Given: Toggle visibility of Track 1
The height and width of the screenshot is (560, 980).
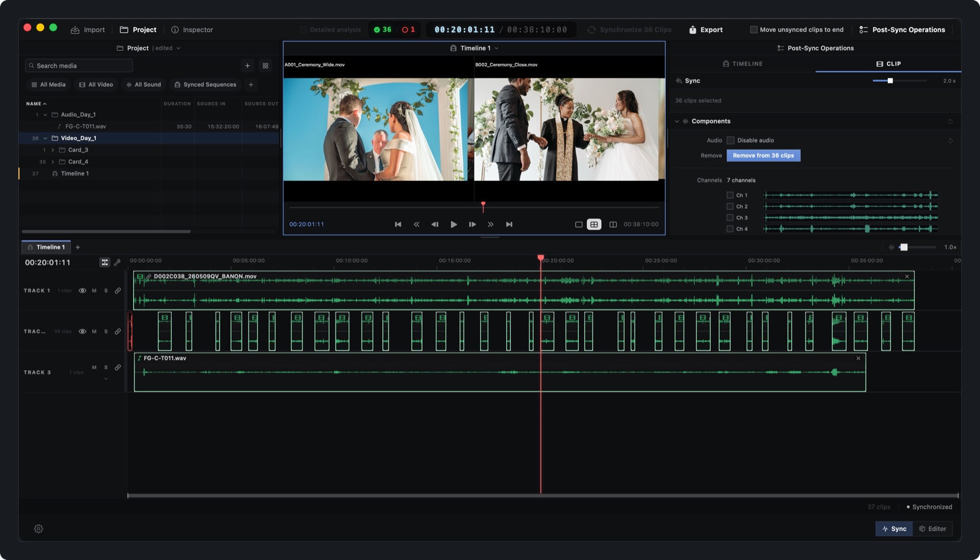Looking at the screenshot, I should pos(82,291).
